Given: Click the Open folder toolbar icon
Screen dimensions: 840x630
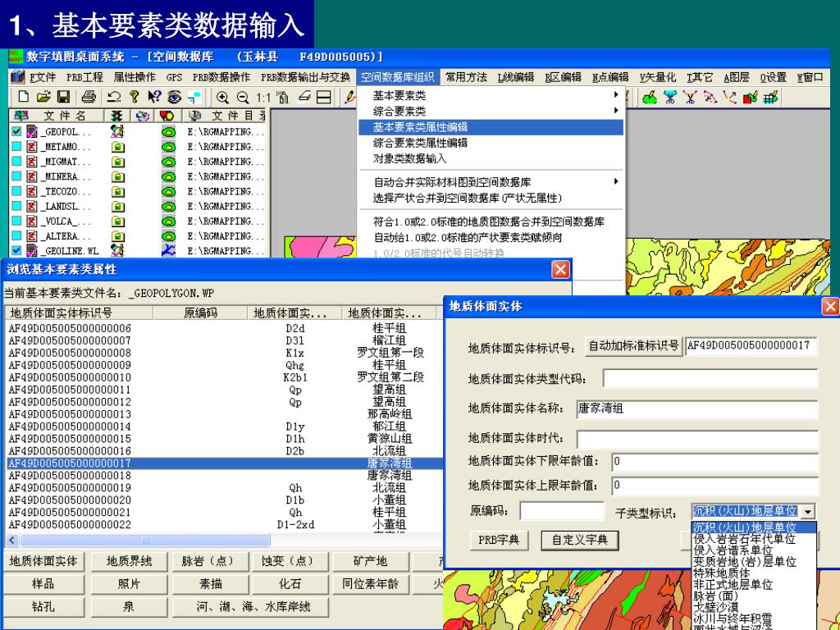Looking at the screenshot, I should click(x=43, y=97).
